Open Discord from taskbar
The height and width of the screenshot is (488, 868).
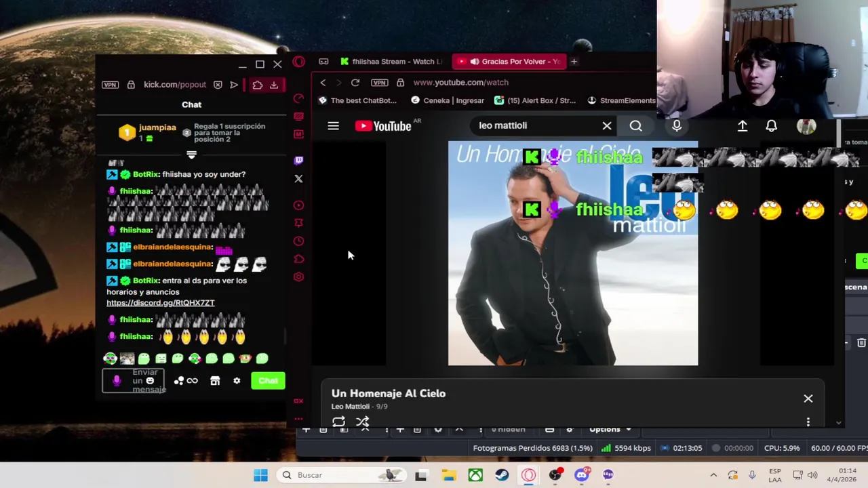pyautogui.click(x=581, y=475)
